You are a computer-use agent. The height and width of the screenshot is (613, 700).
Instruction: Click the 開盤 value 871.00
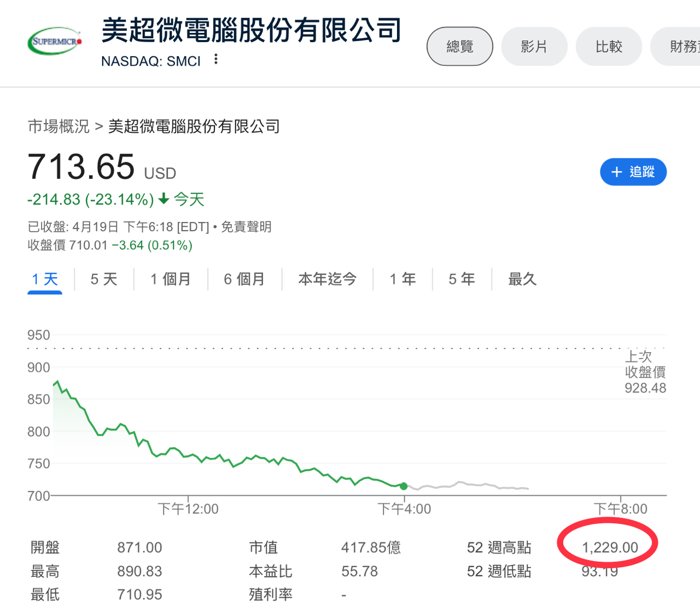click(x=139, y=547)
